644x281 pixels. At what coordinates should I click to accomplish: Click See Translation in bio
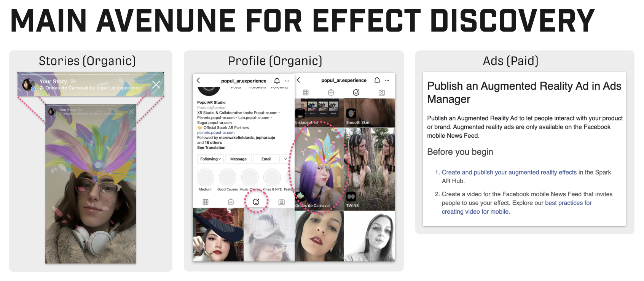[x=211, y=148]
